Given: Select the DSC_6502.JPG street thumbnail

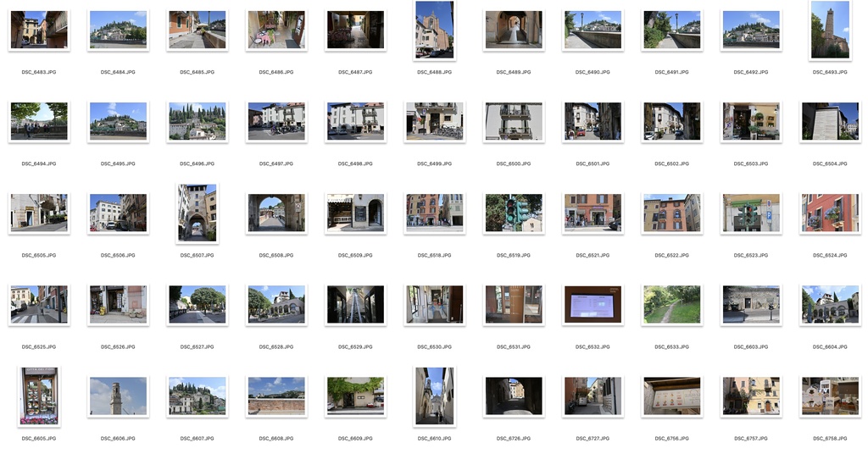Looking at the screenshot, I should (671, 121).
